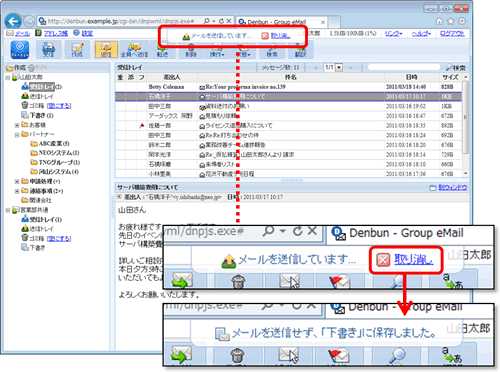Viewport: 500px width, 372px height.
Task: Click the browser address bar URL field
Action: tap(121, 21)
